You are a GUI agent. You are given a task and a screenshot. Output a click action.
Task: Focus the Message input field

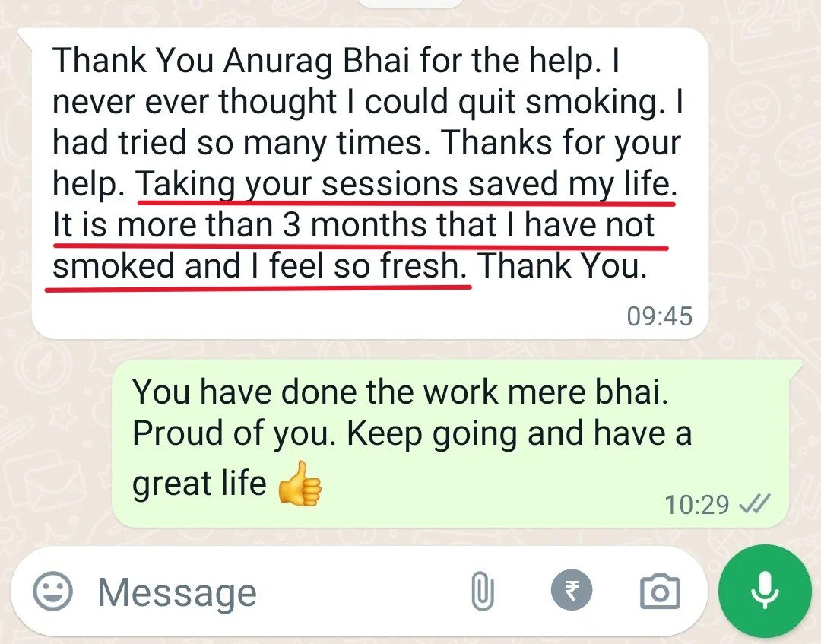[x=277, y=592]
